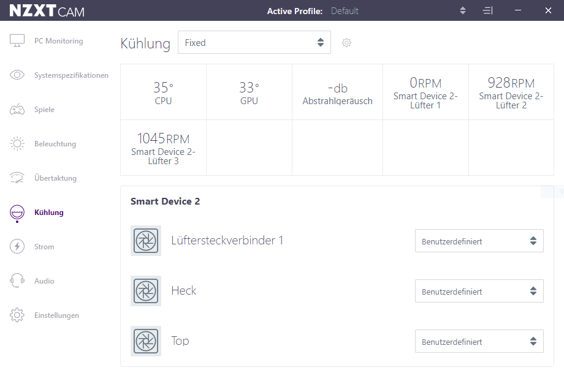Open Spiele gamepad icon
The image size is (564, 392).
click(x=17, y=109)
